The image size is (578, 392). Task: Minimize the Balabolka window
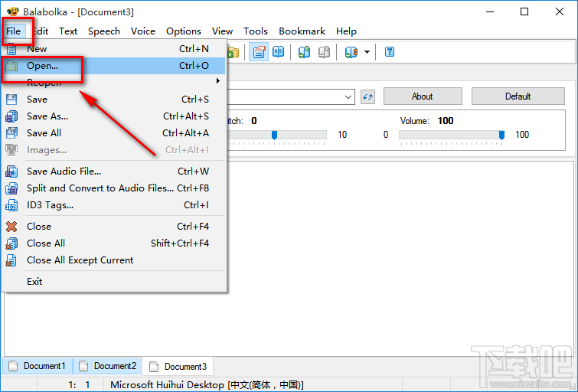tap(490, 11)
